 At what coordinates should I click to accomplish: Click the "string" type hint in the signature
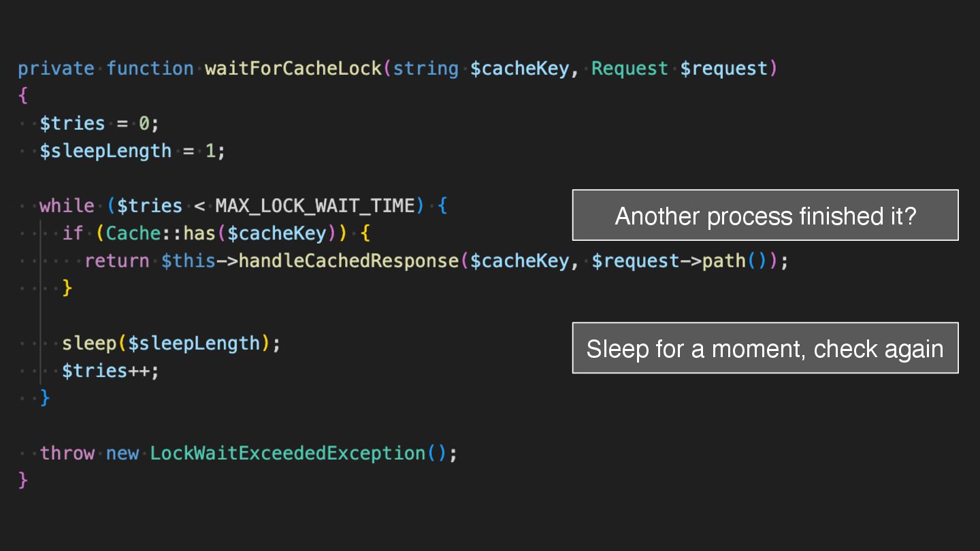coord(426,69)
